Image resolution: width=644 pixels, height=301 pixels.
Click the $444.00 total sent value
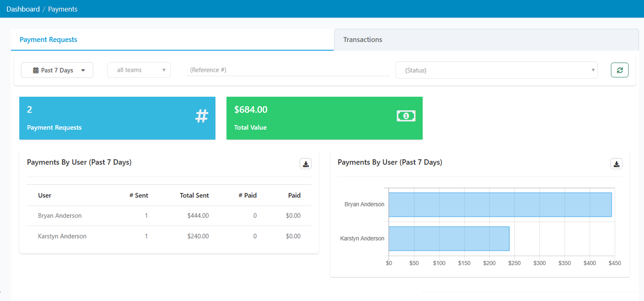(198, 216)
